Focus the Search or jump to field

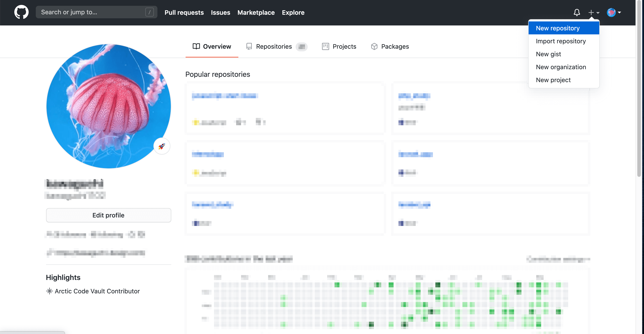click(x=93, y=12)
